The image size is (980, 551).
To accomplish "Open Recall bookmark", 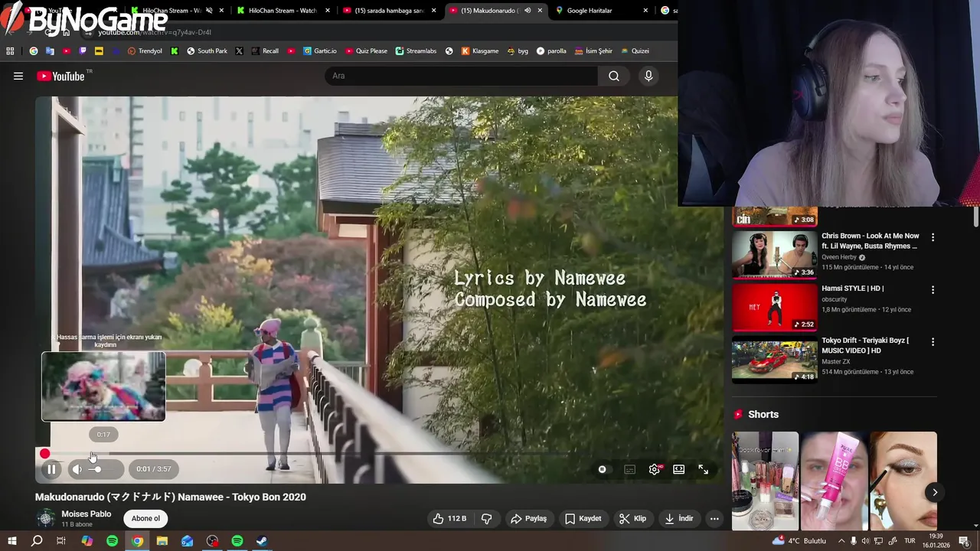I will pyautogui.click(x=265, y=51).
